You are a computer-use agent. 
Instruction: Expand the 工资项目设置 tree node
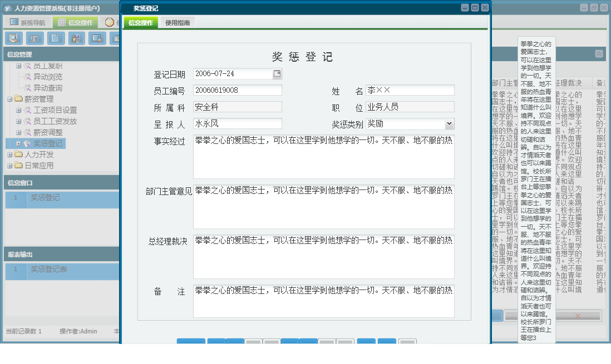[x=19, y=110]
